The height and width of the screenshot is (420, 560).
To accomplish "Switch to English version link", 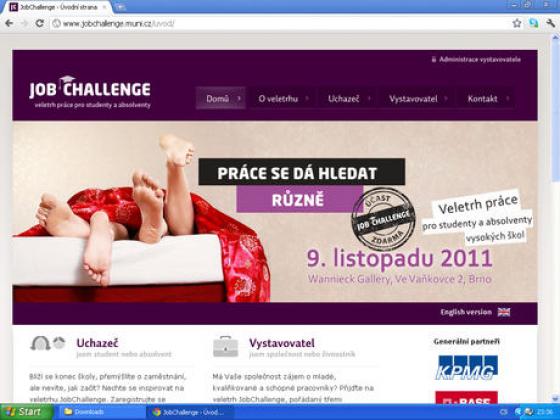I will point(466,312).
